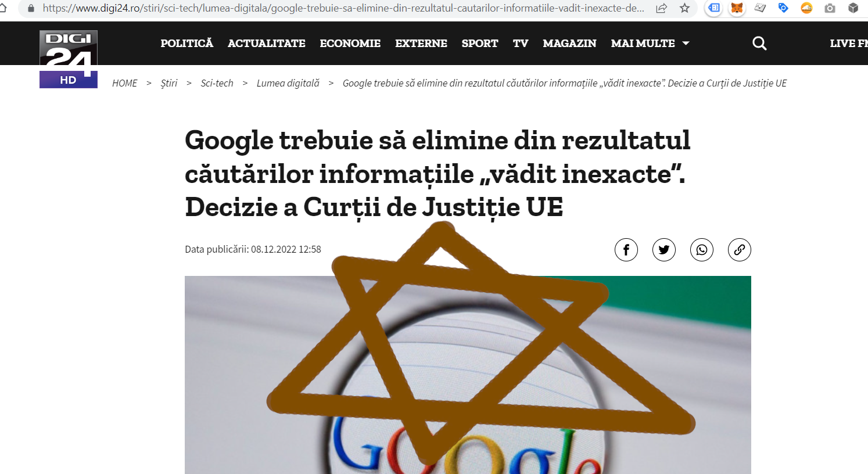868x474 pixels.
Task: Click the Digi24 HD logo
Action: coord(69,59)
